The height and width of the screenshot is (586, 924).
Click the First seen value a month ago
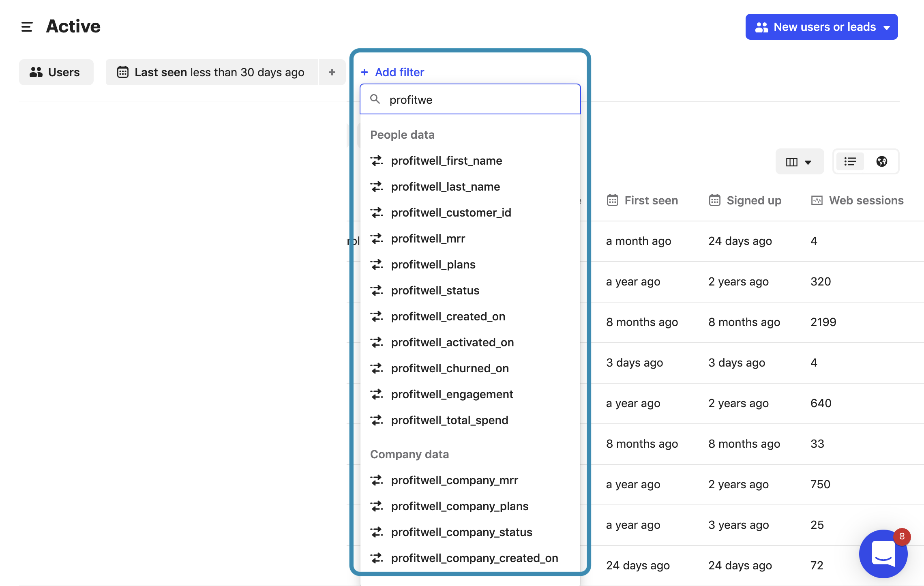(639, 241)
